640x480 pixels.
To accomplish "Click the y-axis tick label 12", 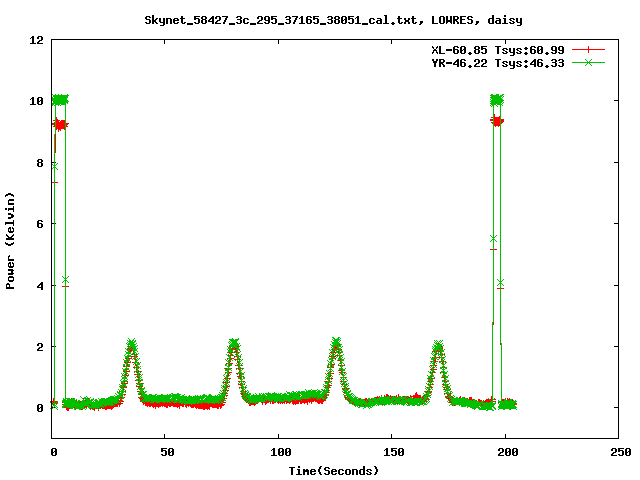I will [x=36, y=40].
